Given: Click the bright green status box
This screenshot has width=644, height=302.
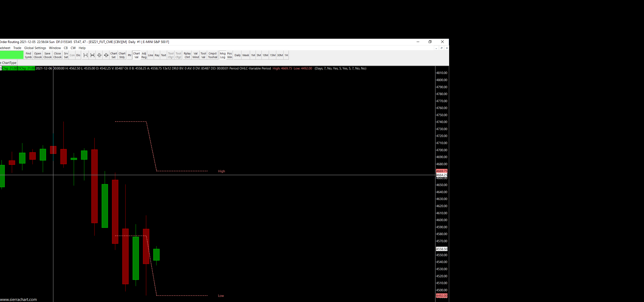Looking at the screenshot, I should coord(12,55).
